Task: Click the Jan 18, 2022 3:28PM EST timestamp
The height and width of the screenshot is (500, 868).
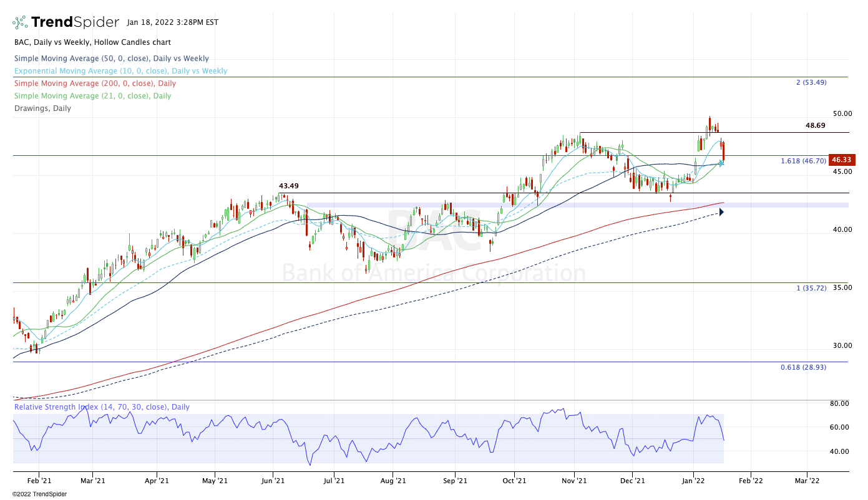Action: click(172, 22)
